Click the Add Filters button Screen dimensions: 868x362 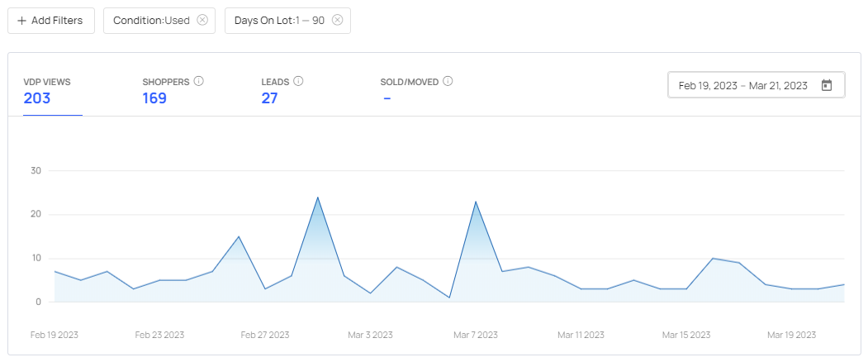(x=50, y=21)
